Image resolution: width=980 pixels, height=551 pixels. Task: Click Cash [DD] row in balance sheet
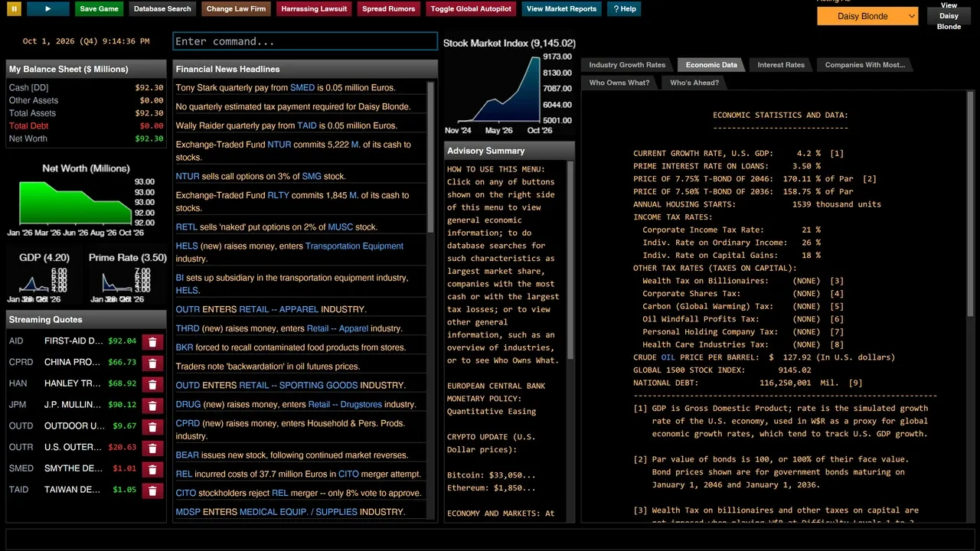pyautogui.click(x=86, y=87)
